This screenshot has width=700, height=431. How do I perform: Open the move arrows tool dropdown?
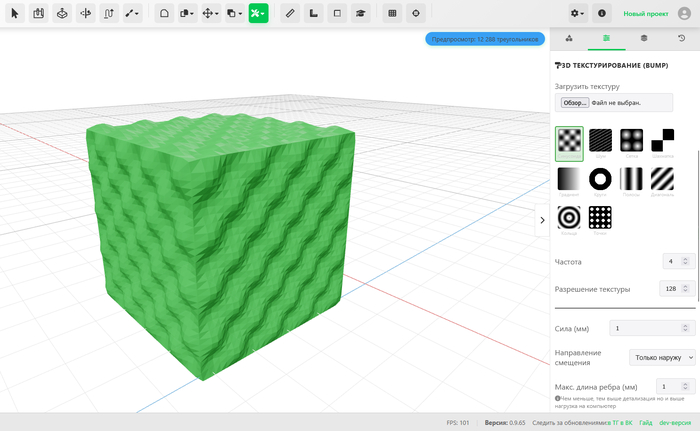(211, 13)
